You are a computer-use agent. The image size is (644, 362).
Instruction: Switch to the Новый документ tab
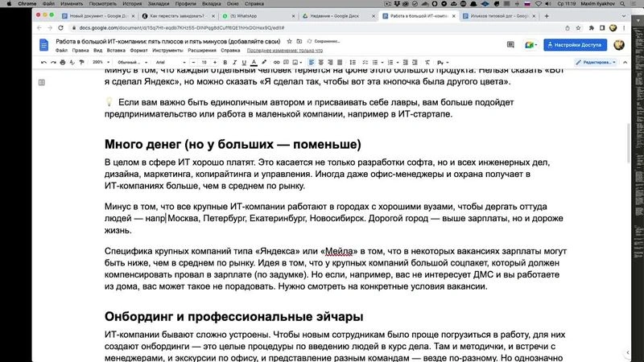click(98, 16)
